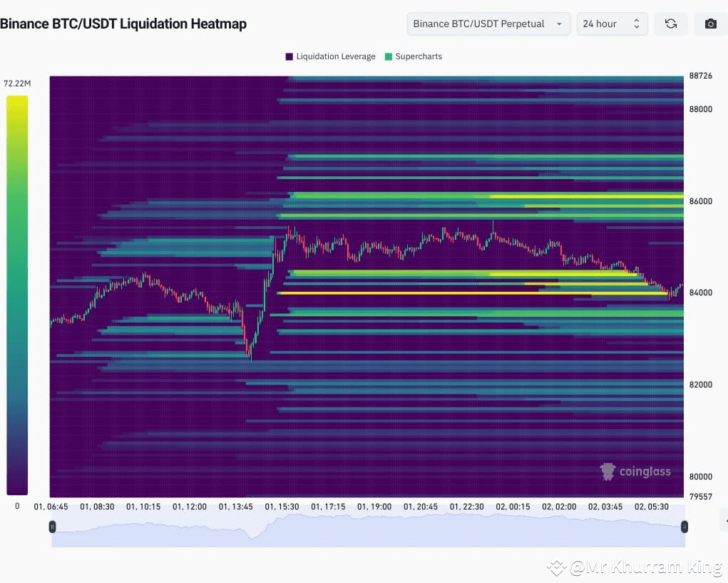The height and width of the screenshot is (583, 728).
Task: Toggle the Supercharts overlay
Action: 418,56
